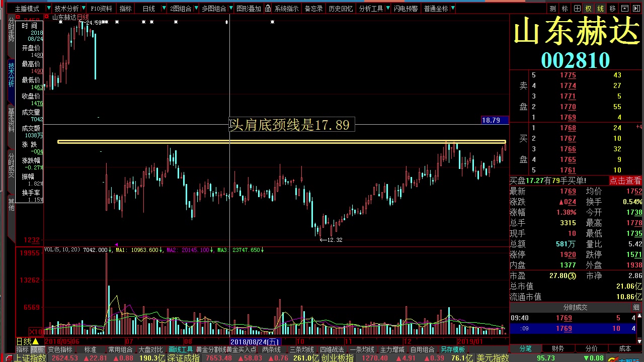The height and width of the screenshot is (362, 644).
Task: Toggle the 权 adjustment button
Action: tap(589, 9)
